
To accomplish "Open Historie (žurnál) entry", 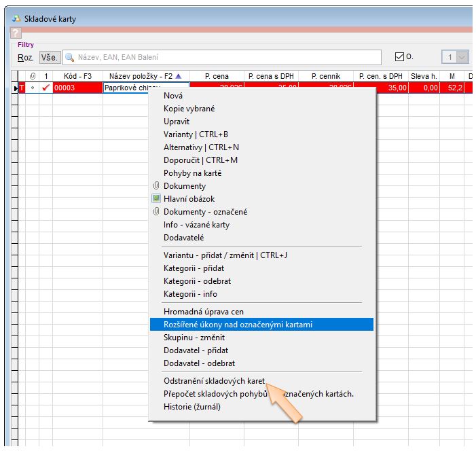I will (192, 407).
